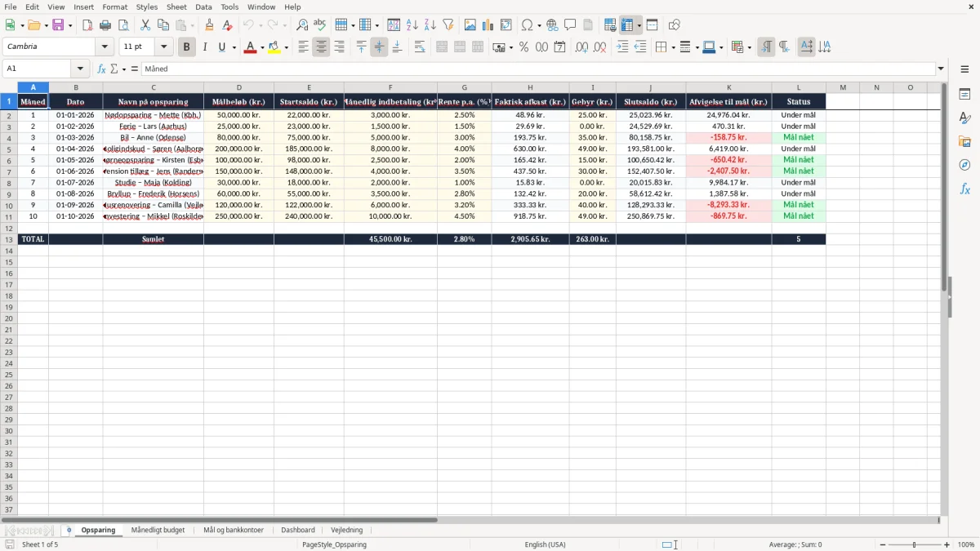Image resolution: width=980 pixels, height=551 pixels.
Task: Insert an image
Action: 470,25
